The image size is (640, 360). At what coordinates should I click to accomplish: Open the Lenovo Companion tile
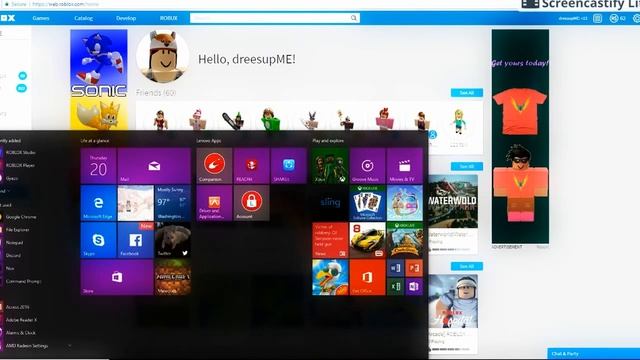[x=214, y=166]
